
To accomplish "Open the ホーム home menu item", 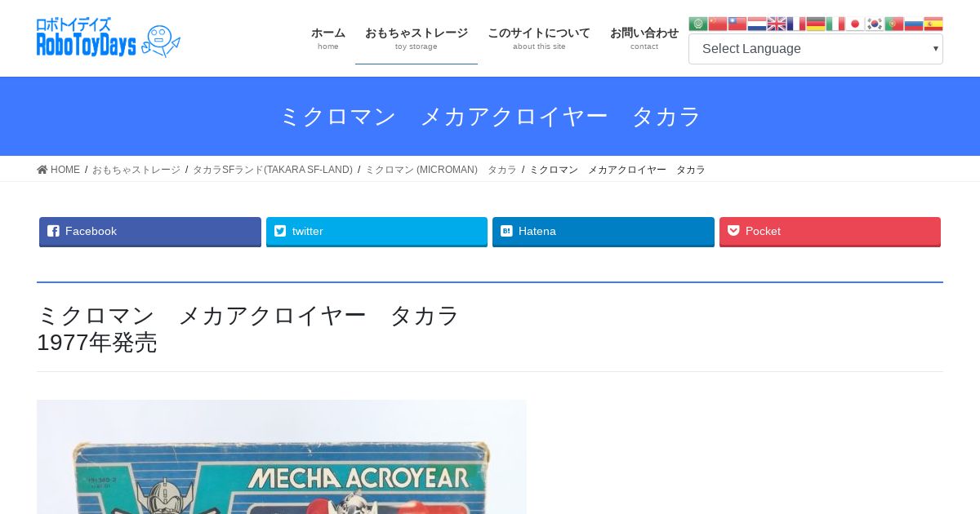I will tap(328, 38).
